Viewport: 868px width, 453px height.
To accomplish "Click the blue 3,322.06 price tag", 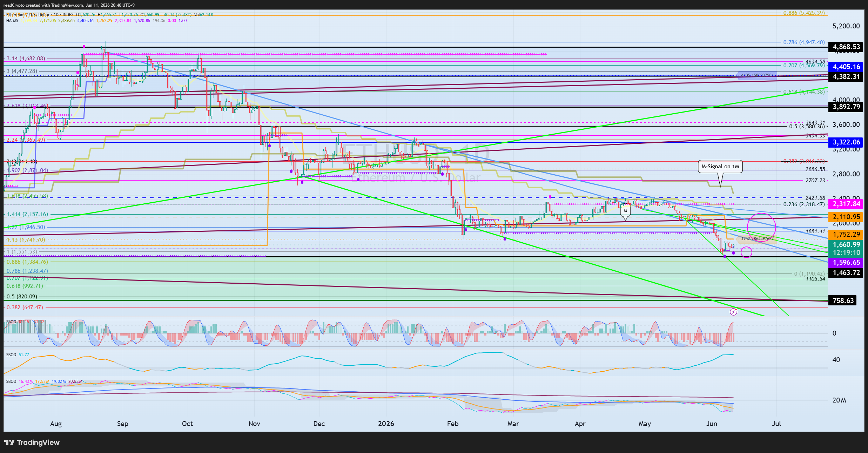I will coord(846,142).
